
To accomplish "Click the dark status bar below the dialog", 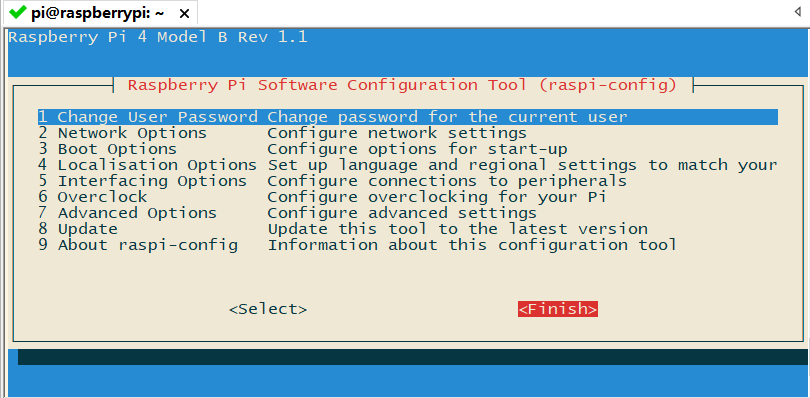I will [x=414, y=357].
